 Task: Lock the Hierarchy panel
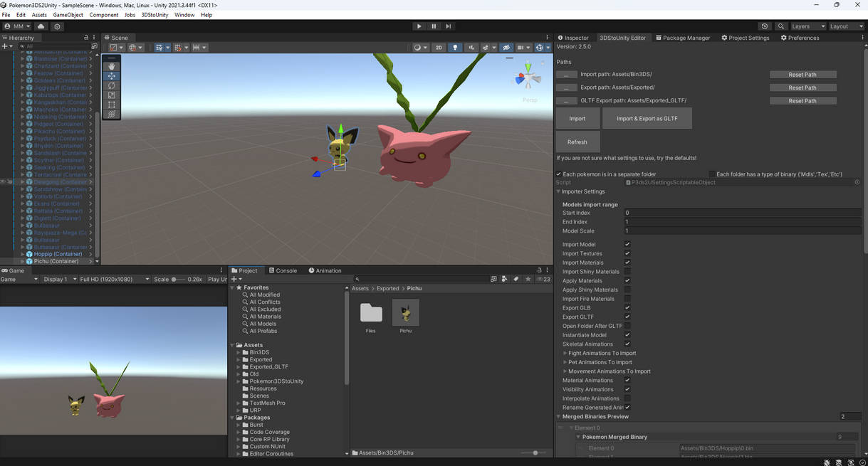(x=86, y=38)
